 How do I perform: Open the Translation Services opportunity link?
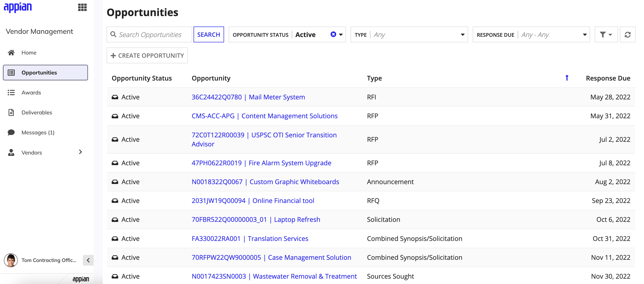pos(250,238)
